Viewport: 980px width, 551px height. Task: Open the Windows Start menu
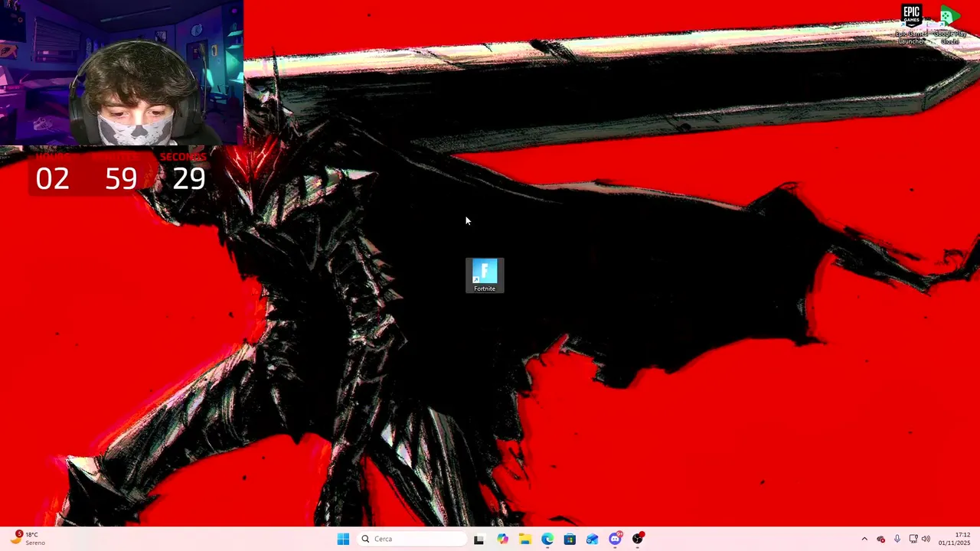[x=343, y=539]
